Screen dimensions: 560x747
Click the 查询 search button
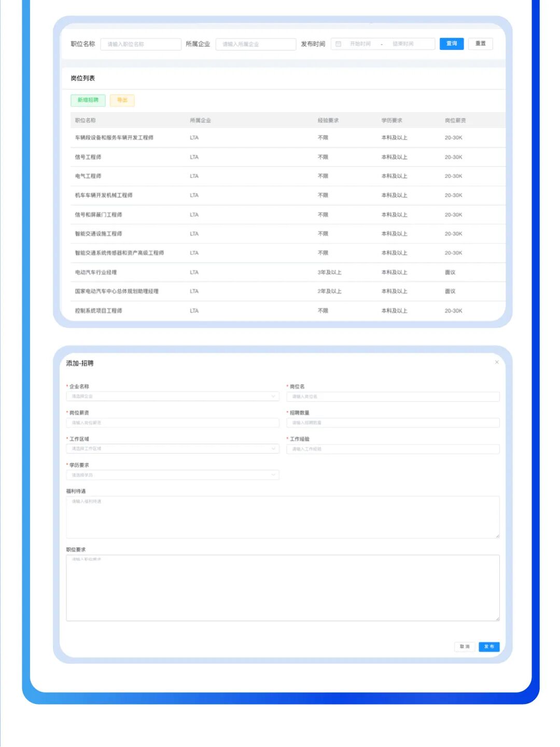pyautogui.click(x=452, y=44)
